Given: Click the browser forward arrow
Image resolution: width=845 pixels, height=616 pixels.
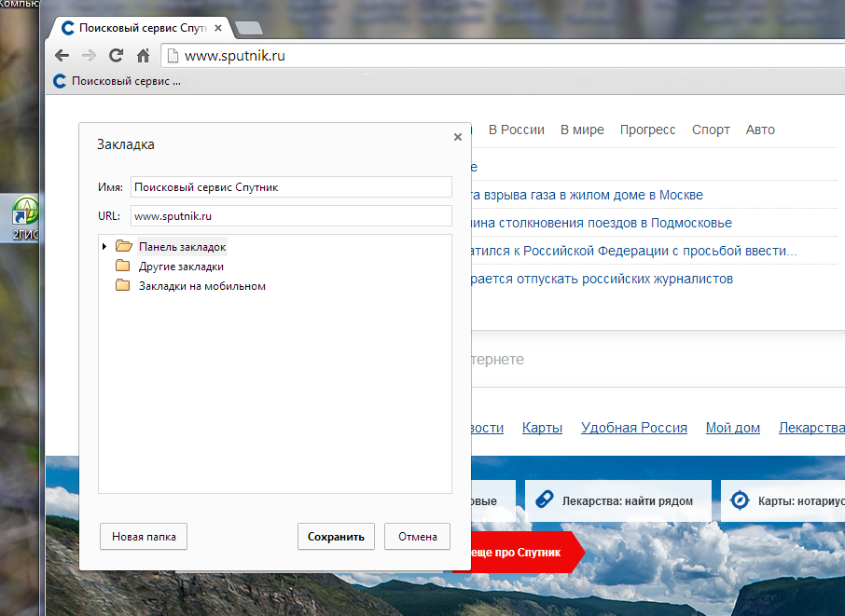Looking at the screenshot, I should [89, 56].
